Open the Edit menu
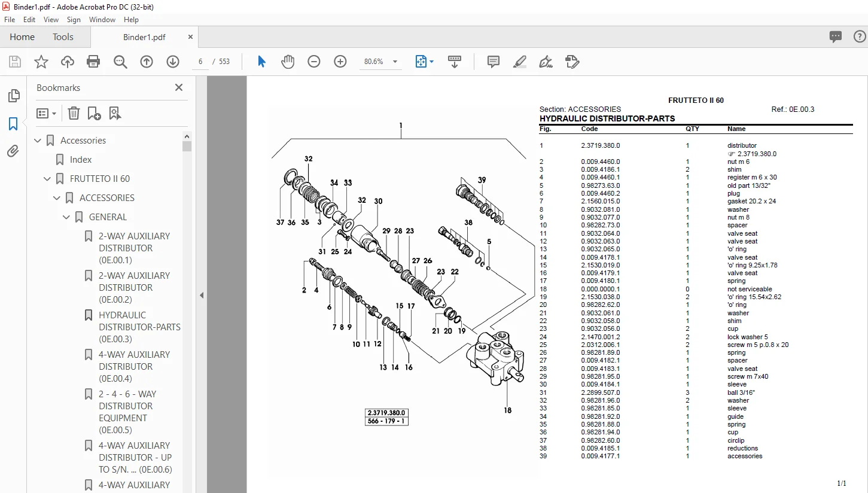 (29, 20)
